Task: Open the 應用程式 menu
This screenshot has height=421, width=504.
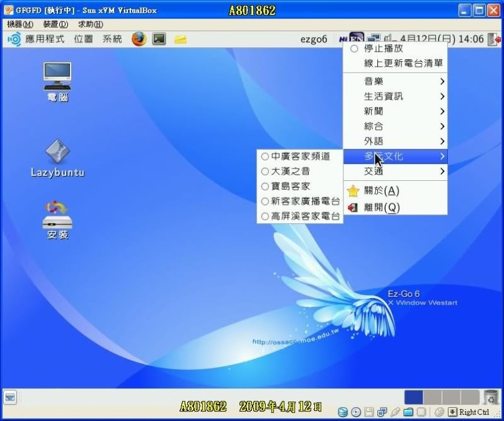Action: click(x=45, y=39)
